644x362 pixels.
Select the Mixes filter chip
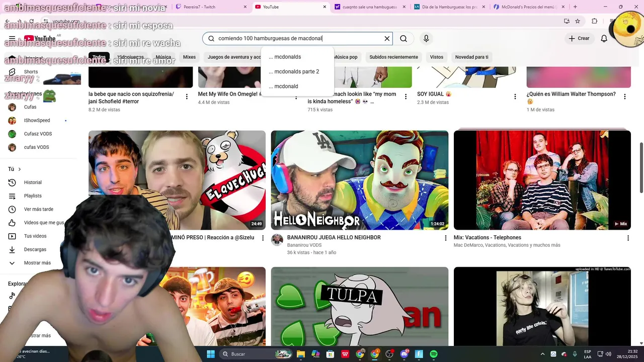tap(189, 57)
